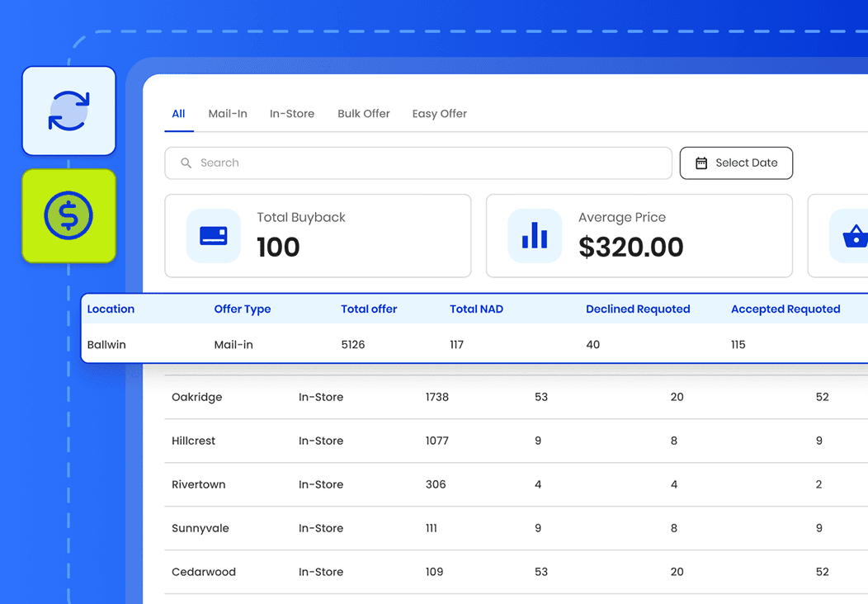Click the 306 value in Rivertown row
868x604 pixels.
click(436, 484)
